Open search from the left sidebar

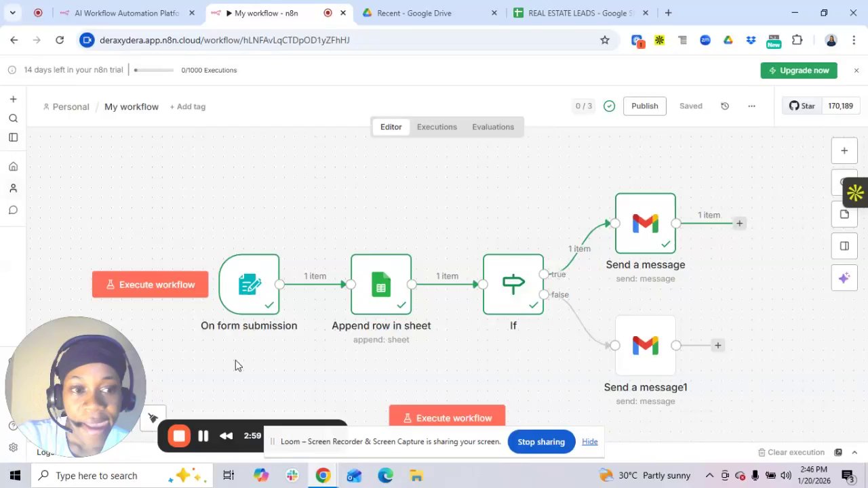click(x=13, y=119)
